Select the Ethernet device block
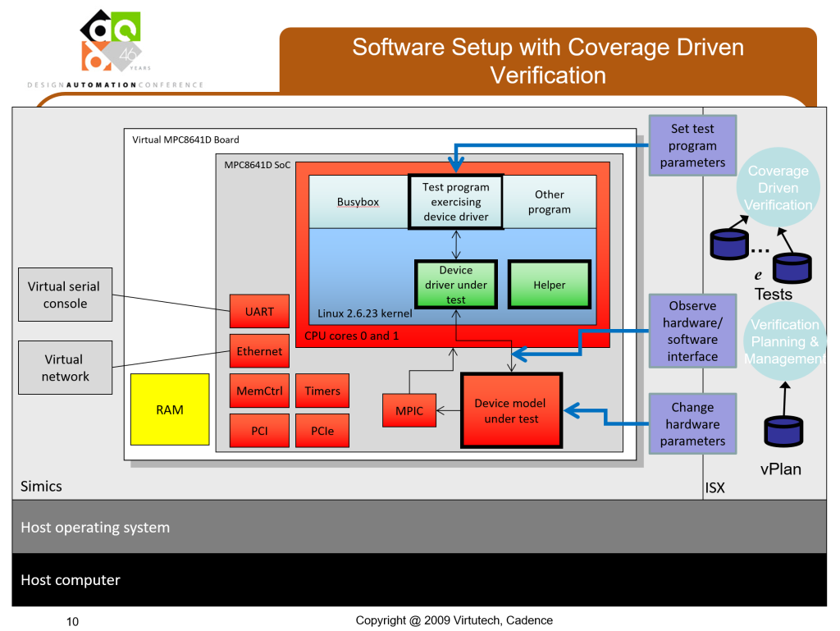This screenshot has width=840, height=631. coord(259,351)
